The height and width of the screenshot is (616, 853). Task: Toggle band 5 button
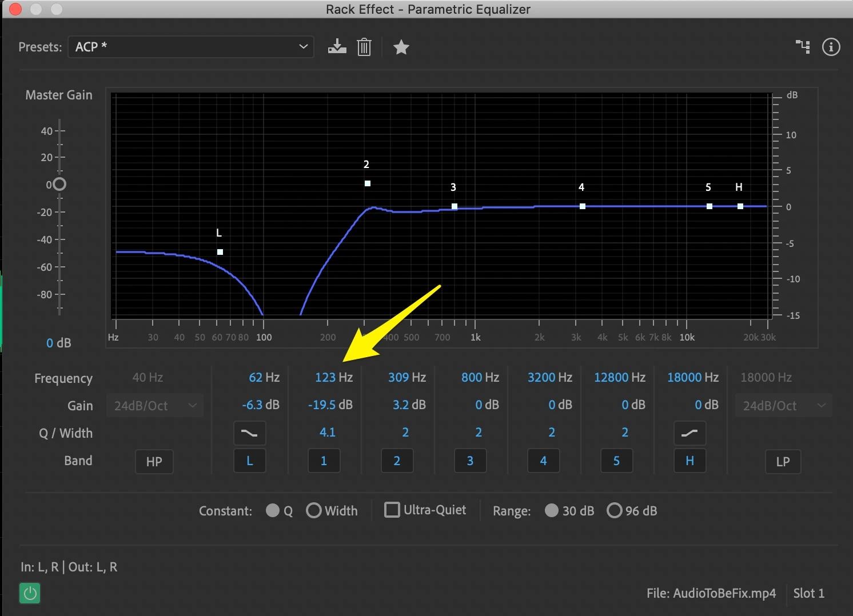[616, 461]
